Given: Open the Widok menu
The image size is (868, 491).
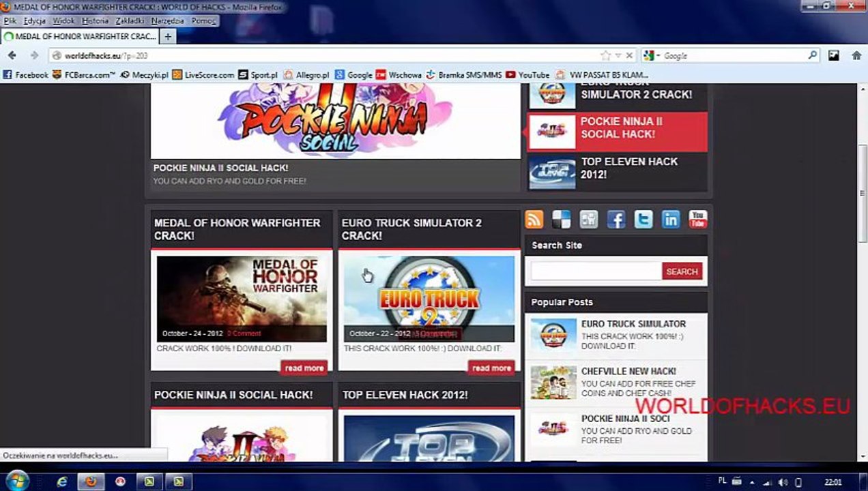Looking at the screenshot, I should (x=63, y=21).
